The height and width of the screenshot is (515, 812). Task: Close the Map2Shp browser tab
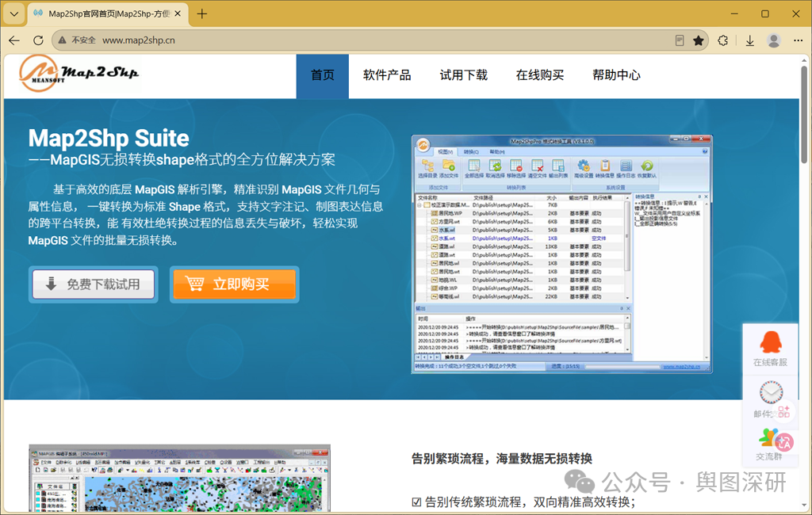(x=178, y=14)
